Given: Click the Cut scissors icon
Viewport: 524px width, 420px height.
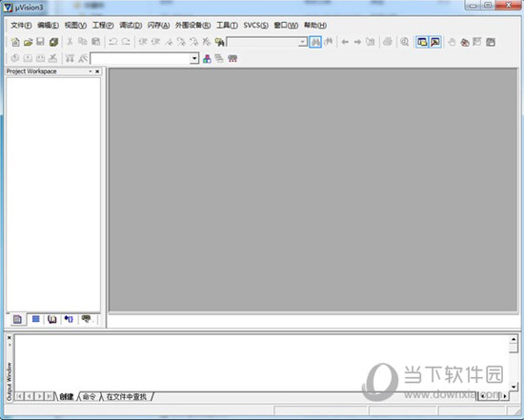Looking at the screenshot, I should coord(70,42).
